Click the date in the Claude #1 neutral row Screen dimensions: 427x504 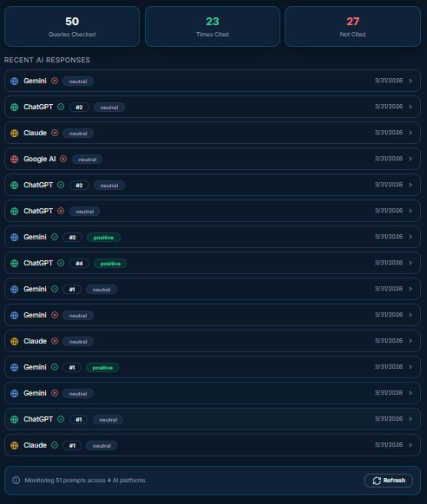pyautogui.click(x=389, y=445)
